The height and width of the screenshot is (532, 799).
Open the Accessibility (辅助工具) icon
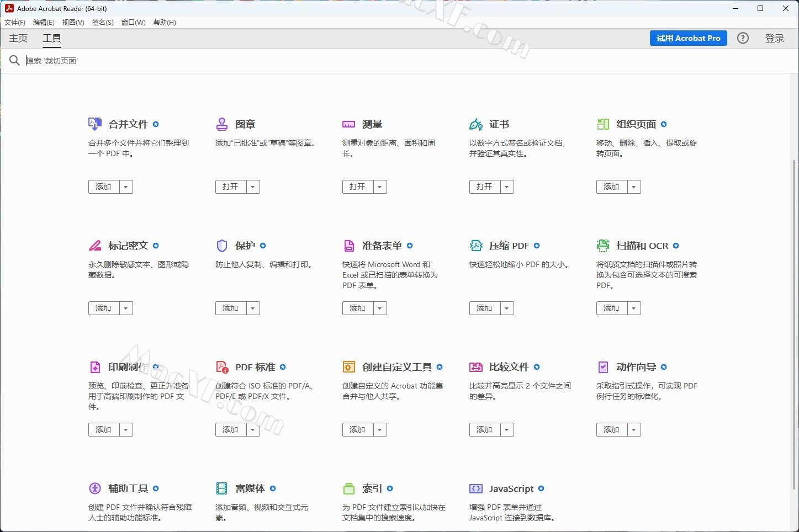click(95, 488)
